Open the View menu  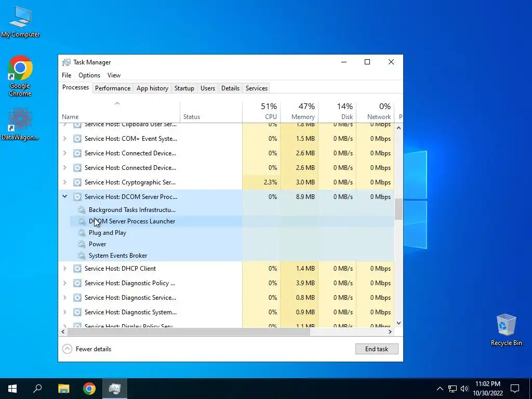pos(114,75)
